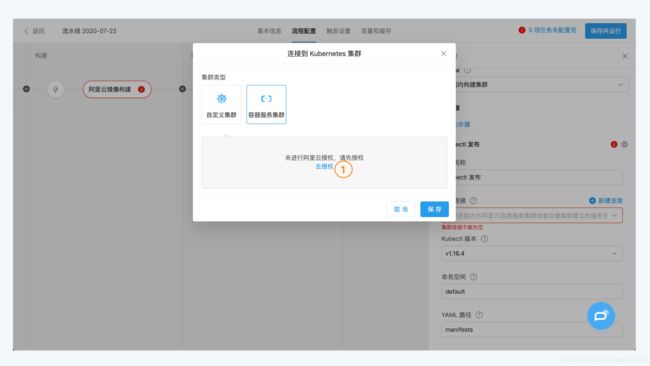Add stage with plus after 阿里云镜像构建
Screen dimensions: 650x366
pyautogui.click(x=182, y=89)
